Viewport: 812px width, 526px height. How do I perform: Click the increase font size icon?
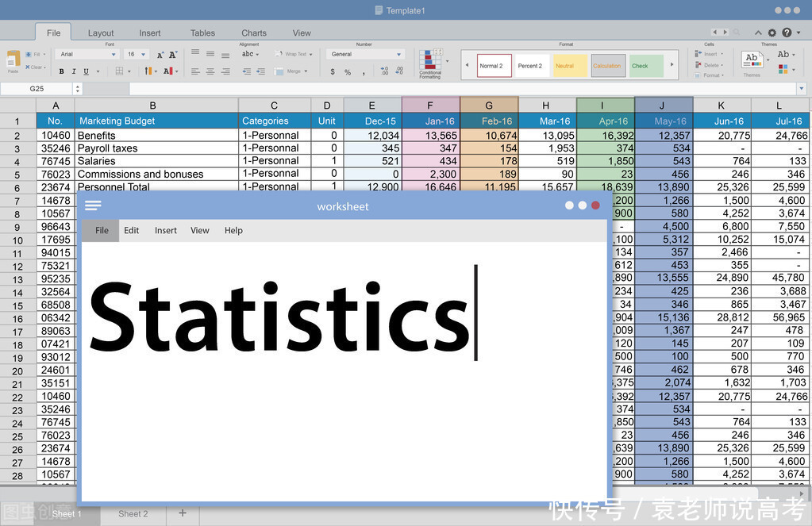click(x=160, y=55)
